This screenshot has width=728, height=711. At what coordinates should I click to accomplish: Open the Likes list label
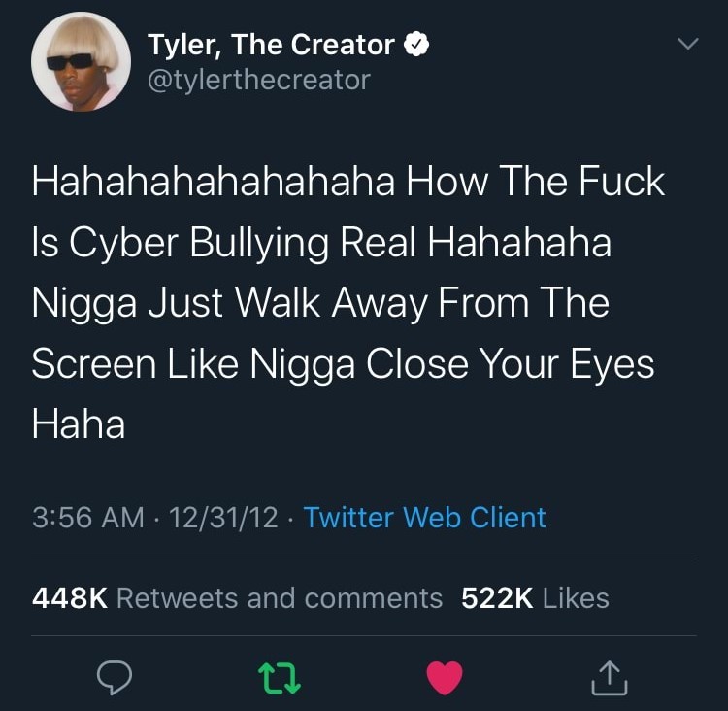click(x=576, y=597)
